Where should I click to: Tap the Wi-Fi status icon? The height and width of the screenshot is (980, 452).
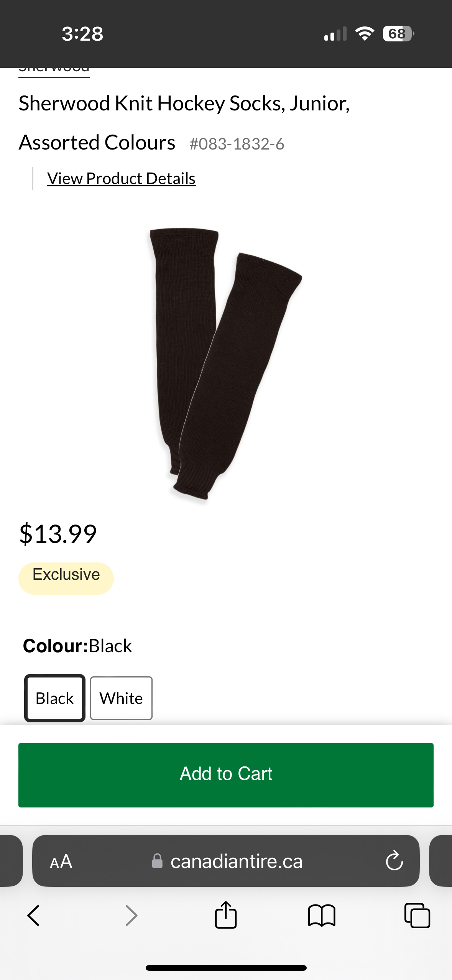pos(365,34)
